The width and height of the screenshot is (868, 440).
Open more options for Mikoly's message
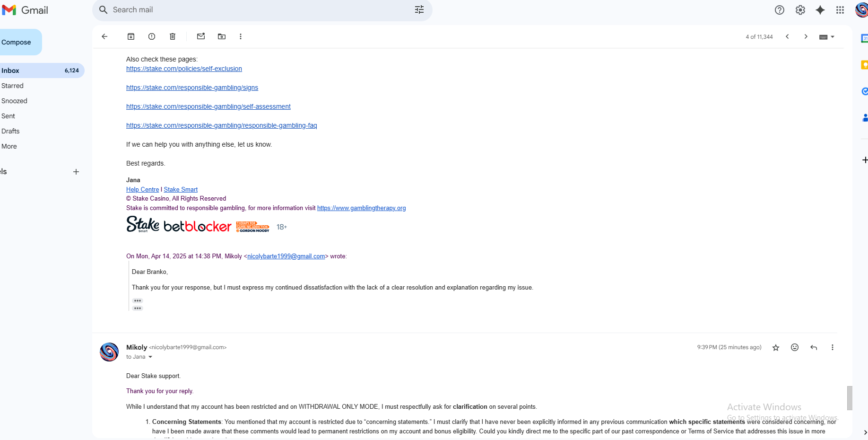pos(833,347)
